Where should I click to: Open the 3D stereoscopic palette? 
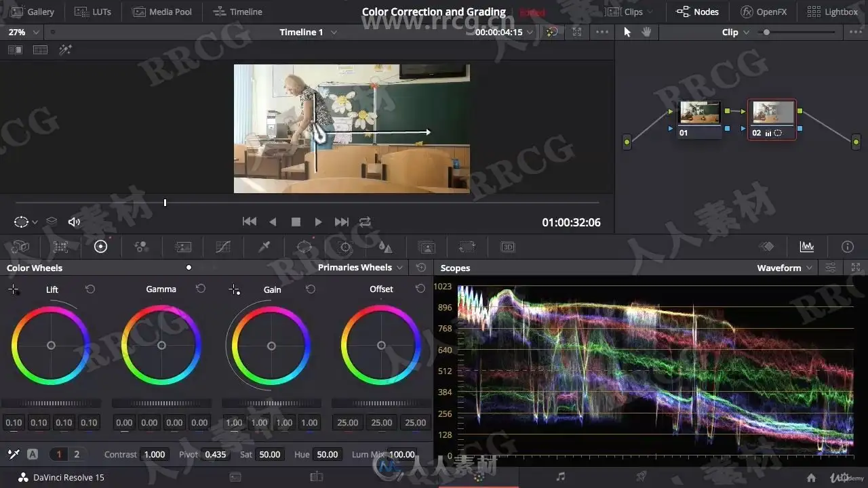[x=508, y=247]
